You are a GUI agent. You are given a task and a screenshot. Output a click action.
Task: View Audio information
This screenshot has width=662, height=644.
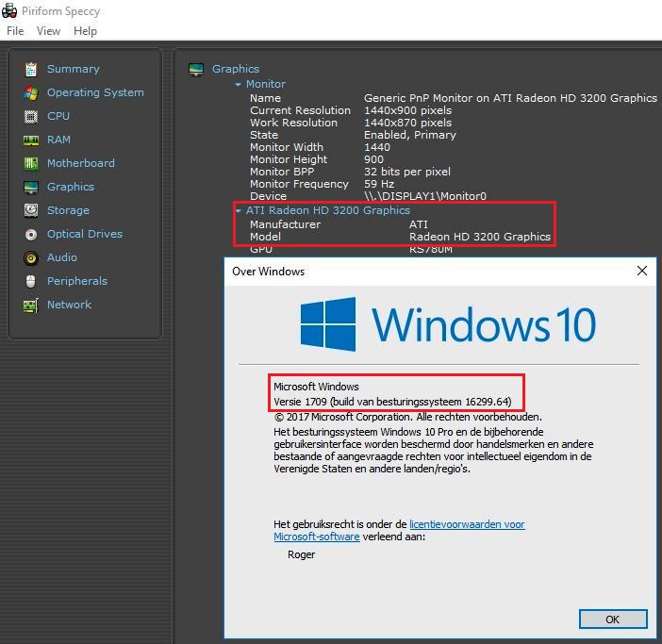tap(62, 257)
